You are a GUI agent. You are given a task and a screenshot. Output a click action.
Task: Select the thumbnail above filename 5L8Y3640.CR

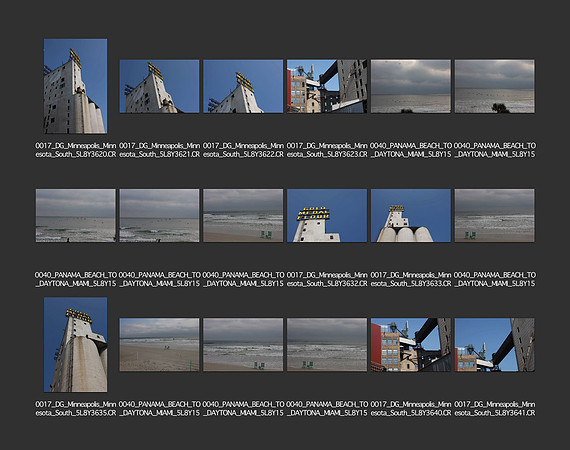coord(411,345)
